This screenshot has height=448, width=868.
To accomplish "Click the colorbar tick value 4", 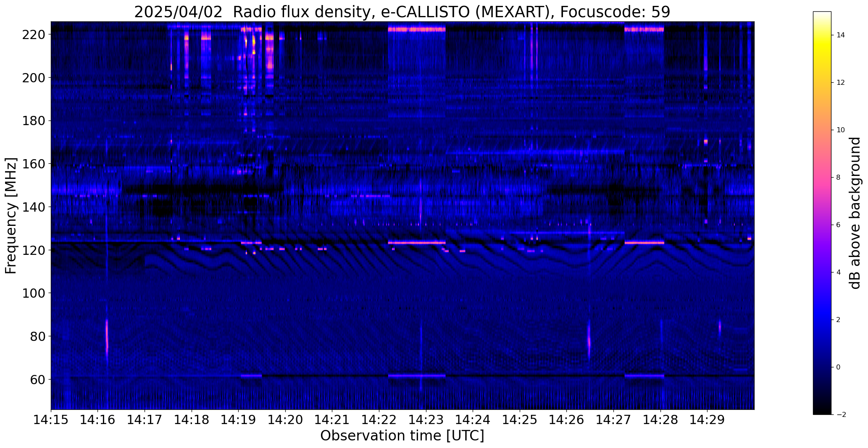I will (x=838, y=272).
